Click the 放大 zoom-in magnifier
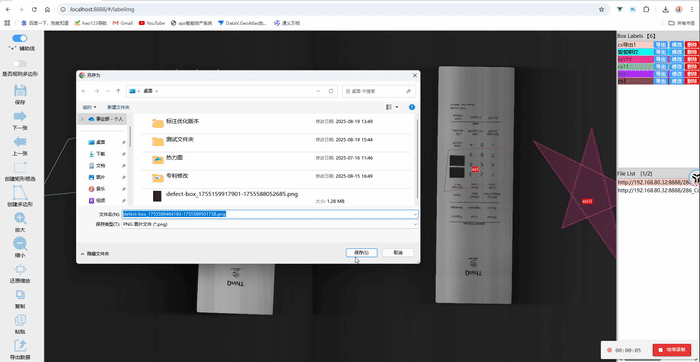Image resolution: width=700 pixels, height=362 pixels. (20, 219)
